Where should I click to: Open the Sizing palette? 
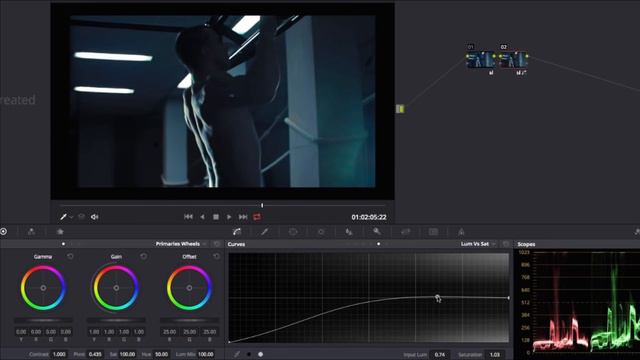(405, 232)
